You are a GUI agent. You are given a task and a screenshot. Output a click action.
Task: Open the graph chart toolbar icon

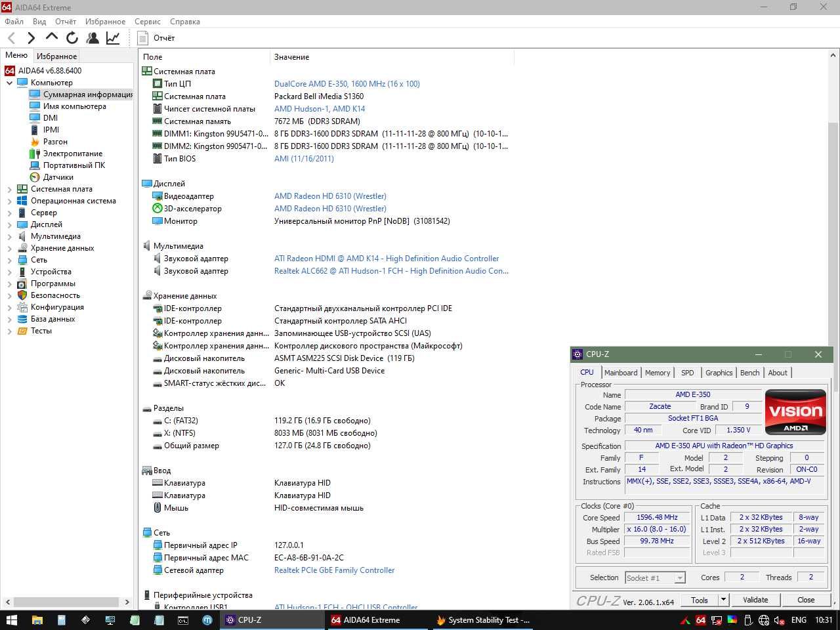point(113,38)
